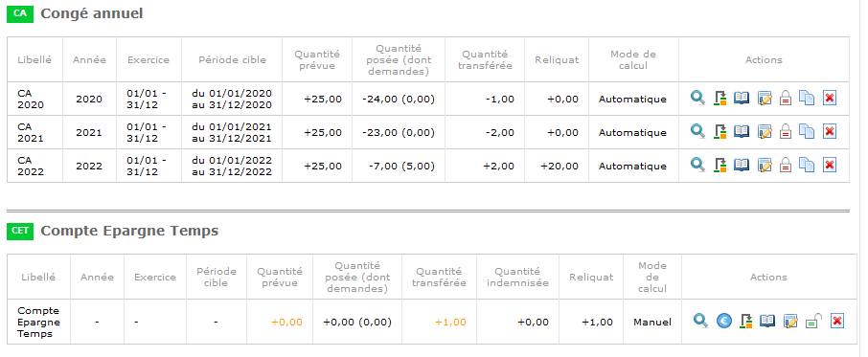Click the Reliquat column header in CA table
Screen dimensions: 868x357
pyautogui.click(x=557, y=59)
